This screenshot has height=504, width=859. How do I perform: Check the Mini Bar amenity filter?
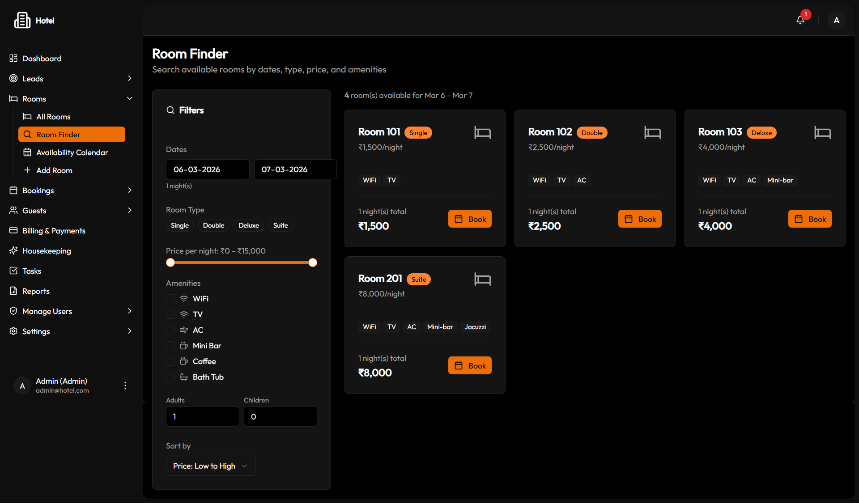coord(170,346)
